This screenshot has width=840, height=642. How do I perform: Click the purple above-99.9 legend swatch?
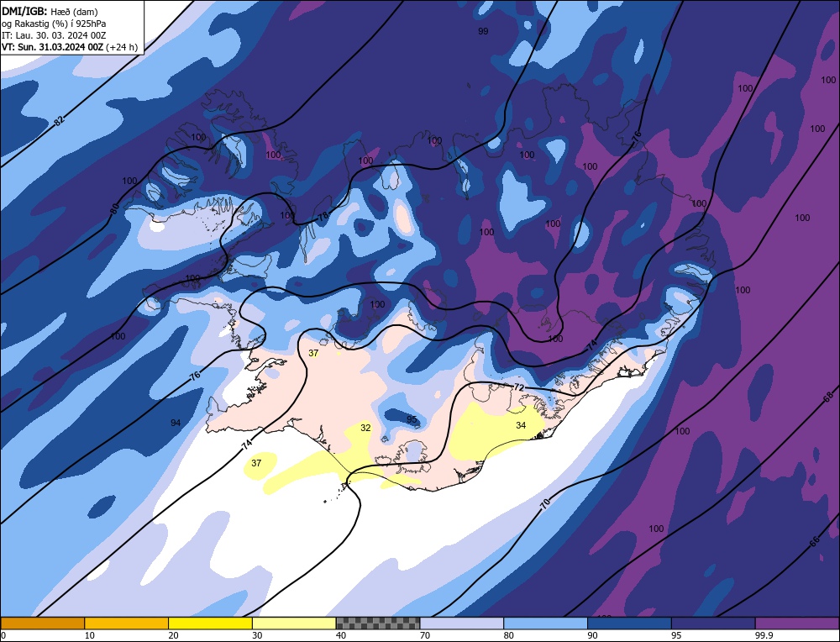click(x=797, y=624)
